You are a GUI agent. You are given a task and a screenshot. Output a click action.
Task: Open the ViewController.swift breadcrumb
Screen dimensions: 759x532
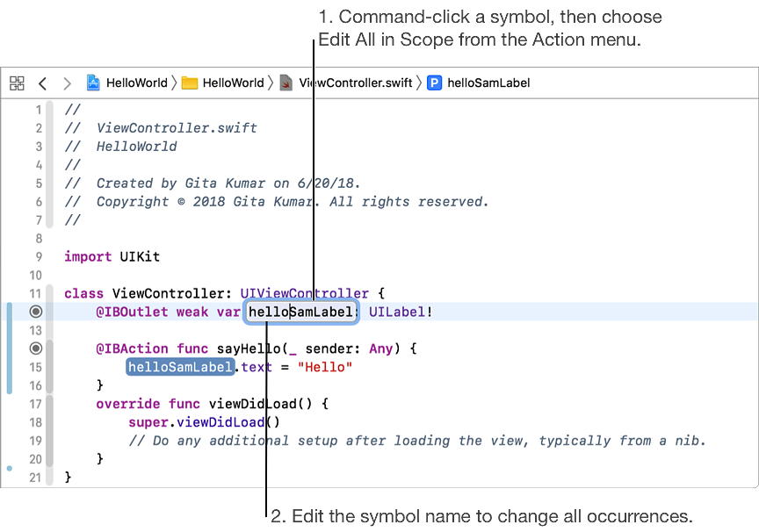pyautogui.click(x=356, y=83)
